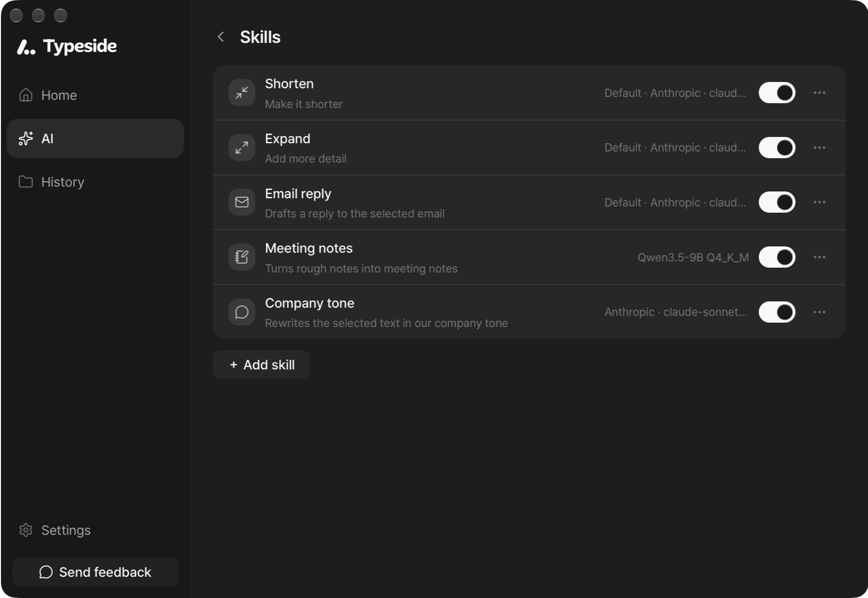The image size is (868, 598).
Task: Open more options for Shorten skill
Action: pyautogui.click(x=819, y=93)
